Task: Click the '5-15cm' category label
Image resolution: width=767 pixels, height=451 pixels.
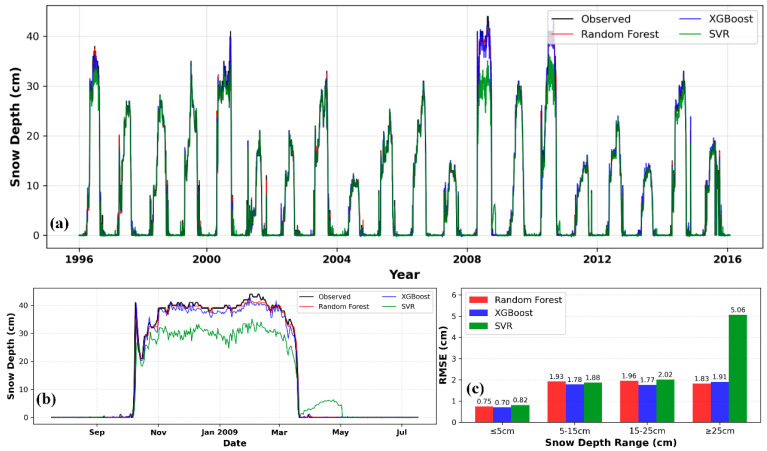Action: 575,431
